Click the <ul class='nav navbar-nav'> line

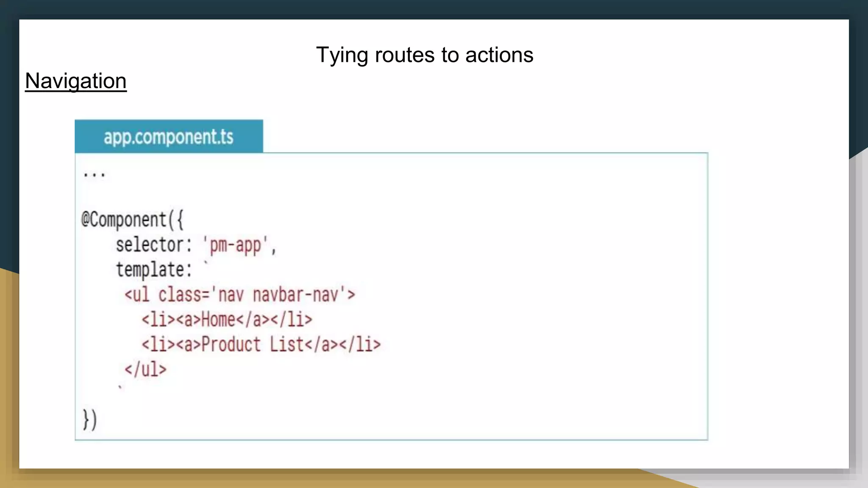pyautogui.click(x=239, y=294)
